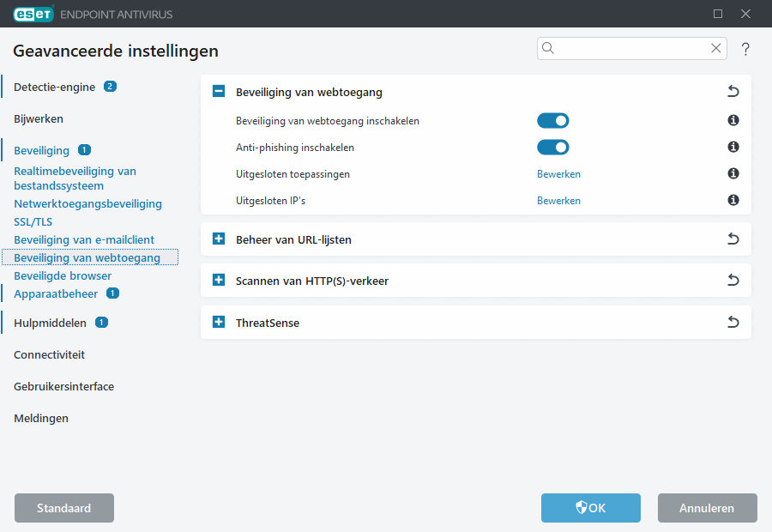Expand the Beheer van URL-lijsten section
This screenshot has height=532, width=772.
pos(219,239)
